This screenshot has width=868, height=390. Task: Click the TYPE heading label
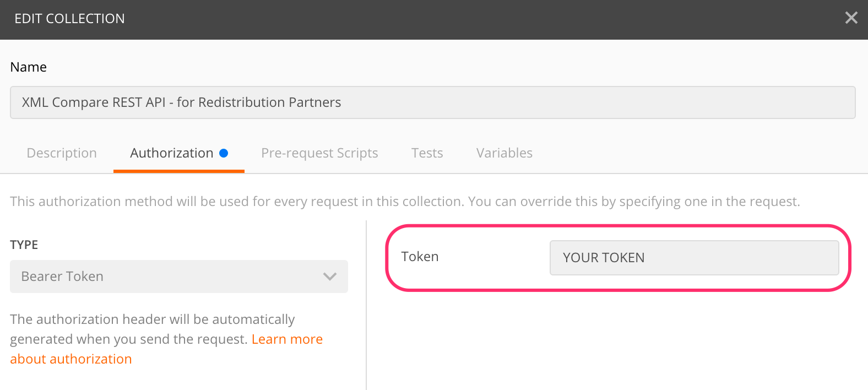24,245
